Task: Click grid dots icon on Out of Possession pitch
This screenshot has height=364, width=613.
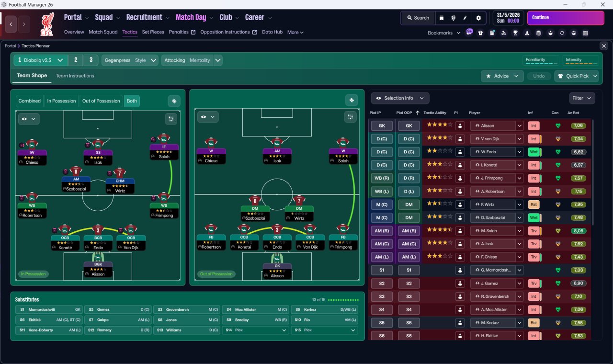Action: click(350, 117)
